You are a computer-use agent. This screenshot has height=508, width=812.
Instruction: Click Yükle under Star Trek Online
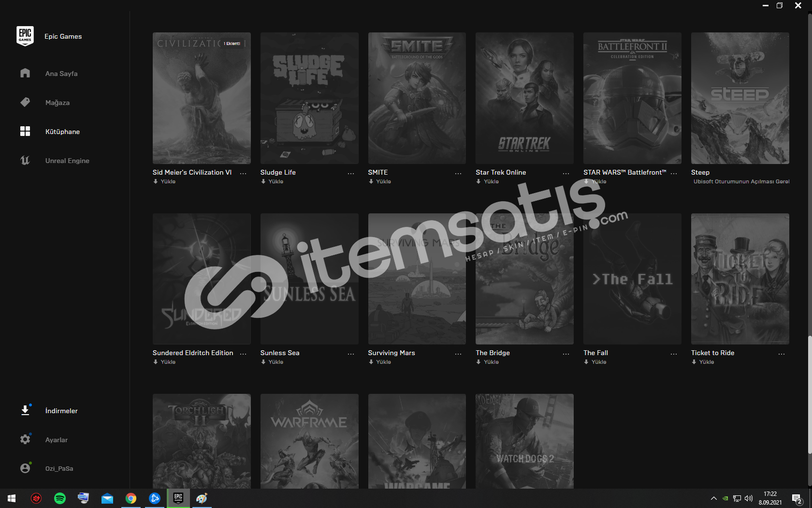488,181
